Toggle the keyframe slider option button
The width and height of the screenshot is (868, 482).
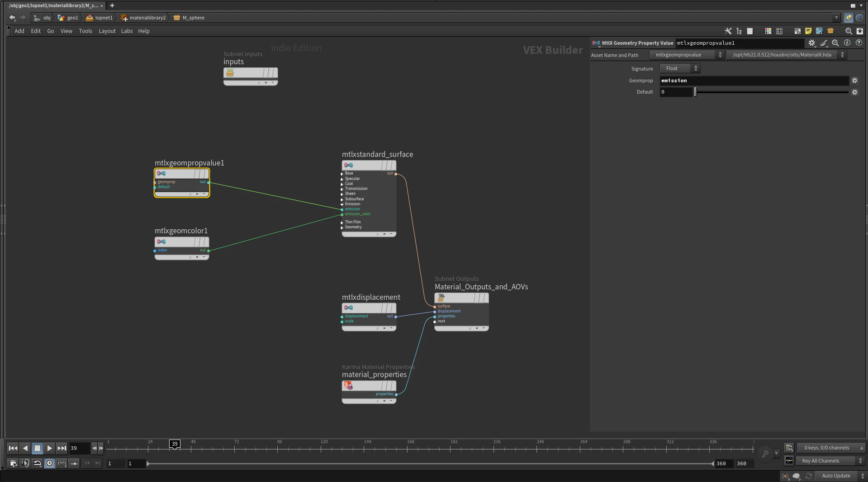point(74,463)
